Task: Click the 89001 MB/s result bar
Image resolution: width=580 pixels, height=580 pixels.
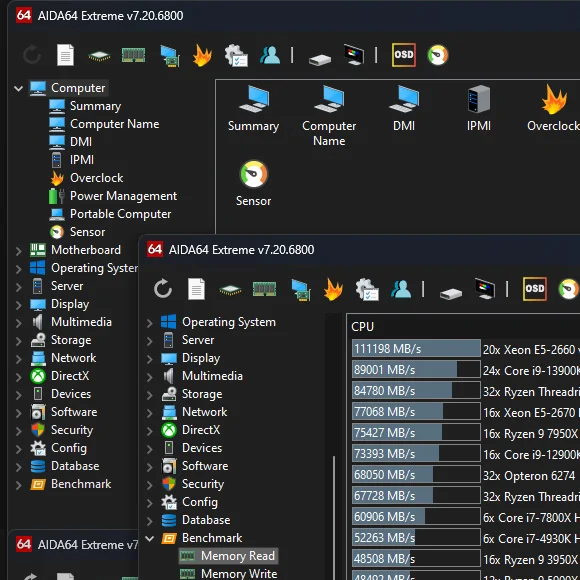Action: tap(416, 370)
